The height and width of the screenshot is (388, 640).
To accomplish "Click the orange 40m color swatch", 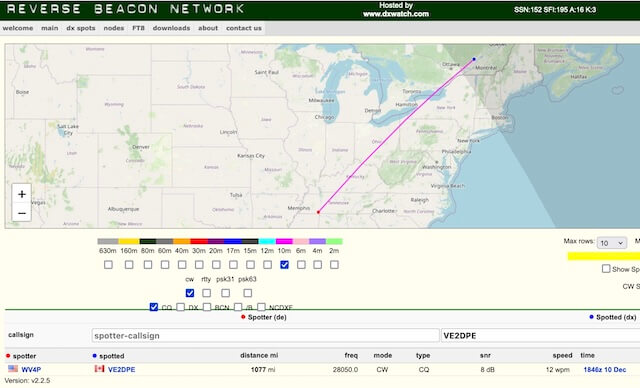I will coord(182,242).
